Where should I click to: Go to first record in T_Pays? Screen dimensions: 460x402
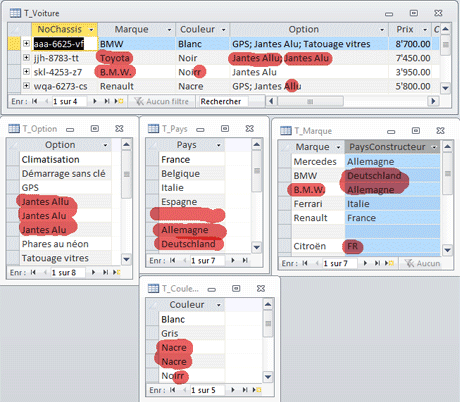point(172,260)
